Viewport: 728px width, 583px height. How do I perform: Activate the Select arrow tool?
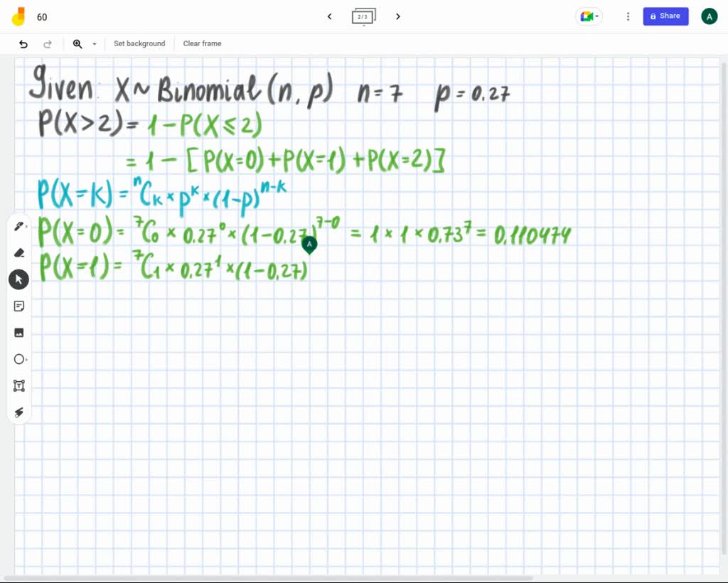coord(18,279)
